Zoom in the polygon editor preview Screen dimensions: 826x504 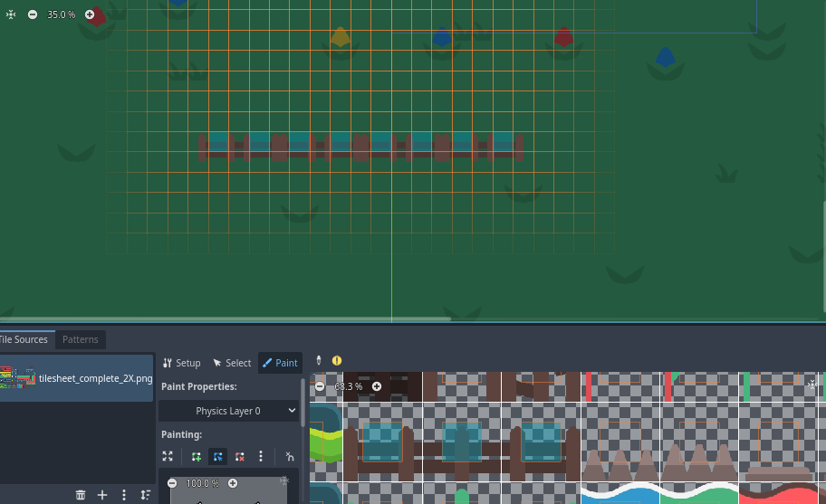(x=233, y=483)
